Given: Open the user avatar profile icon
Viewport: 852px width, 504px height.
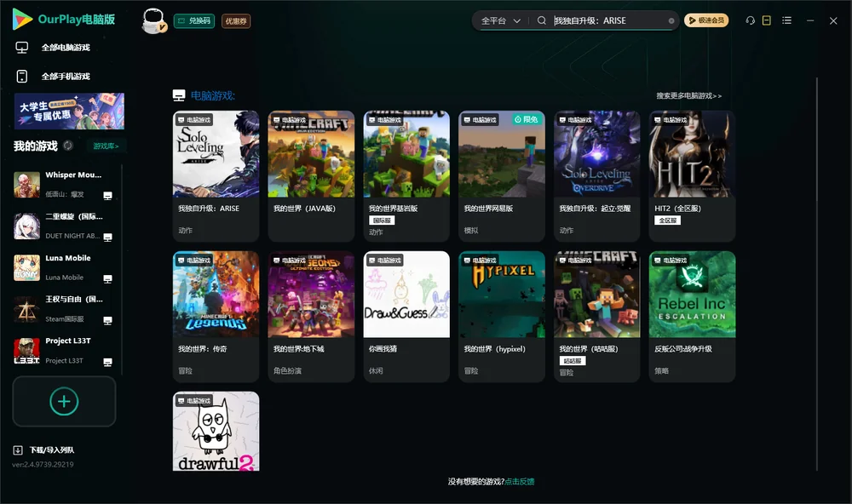Looking at the screenshot, I should pyautogui.click(x=153, y=20).
